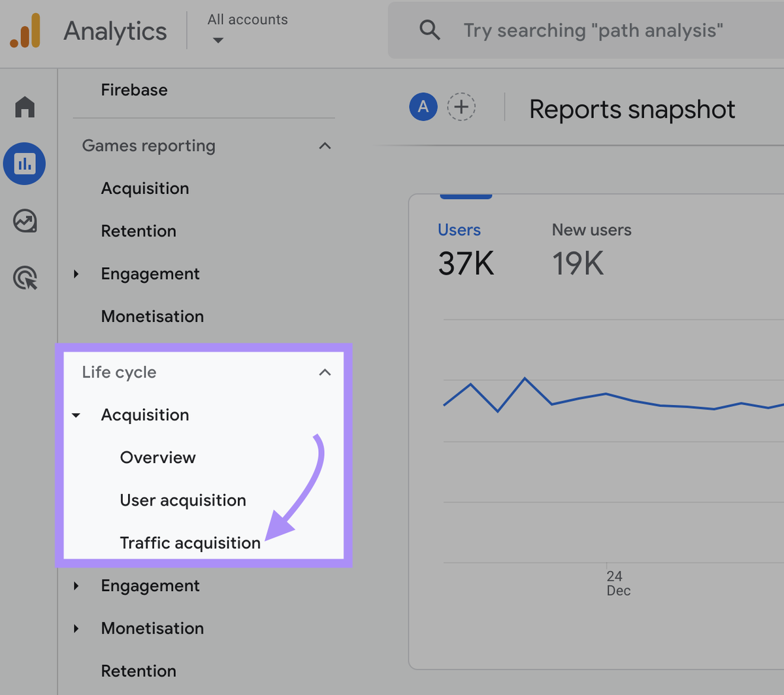Open User acquisition report

coord(183,500)
